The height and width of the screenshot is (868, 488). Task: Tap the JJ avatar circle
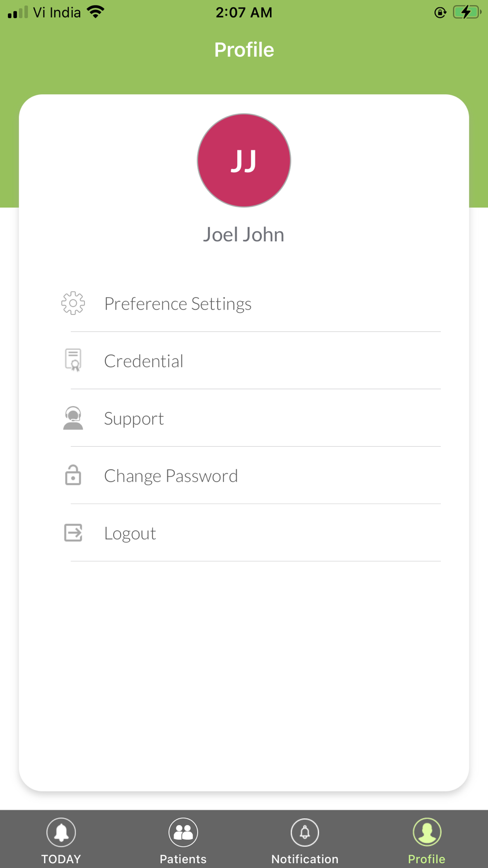244,161
